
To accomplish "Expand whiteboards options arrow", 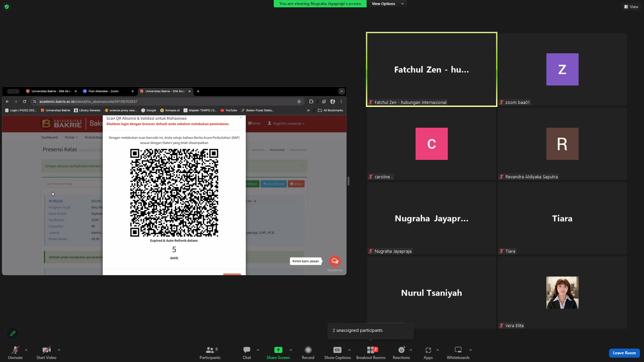I will click(471, 350).
